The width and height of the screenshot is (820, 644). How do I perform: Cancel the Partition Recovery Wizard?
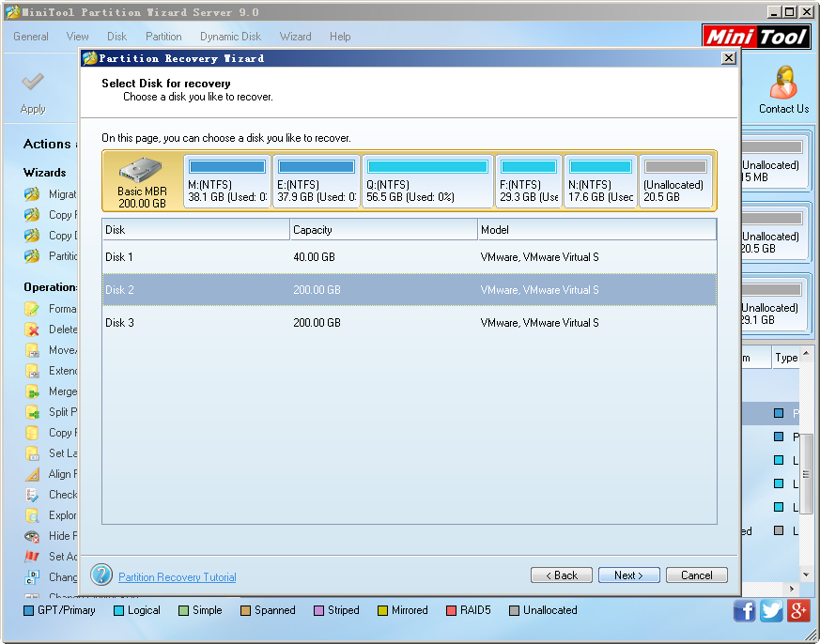click(x=697, y=575)
